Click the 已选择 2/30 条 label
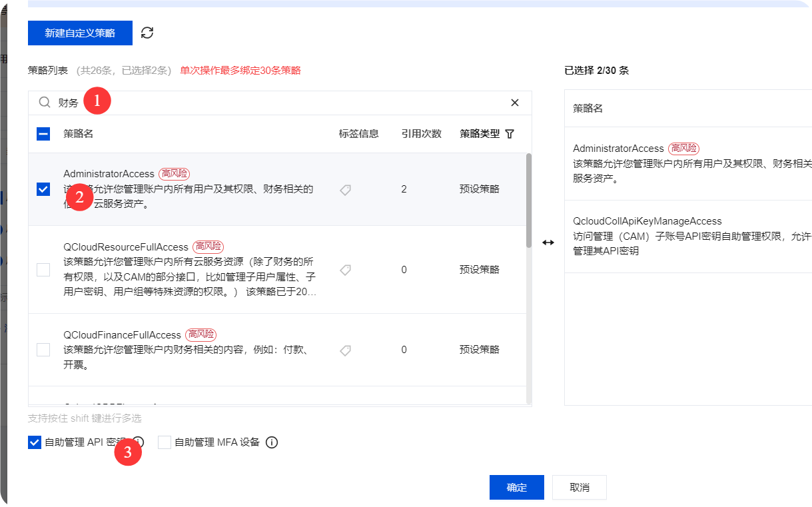The image size is (812, 507). coord(596,71)
